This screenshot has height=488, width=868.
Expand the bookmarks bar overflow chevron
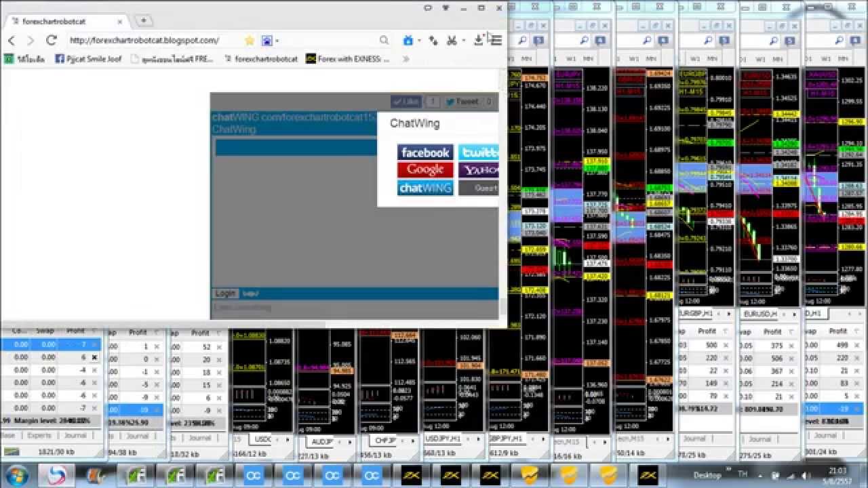tap(406, 59)
